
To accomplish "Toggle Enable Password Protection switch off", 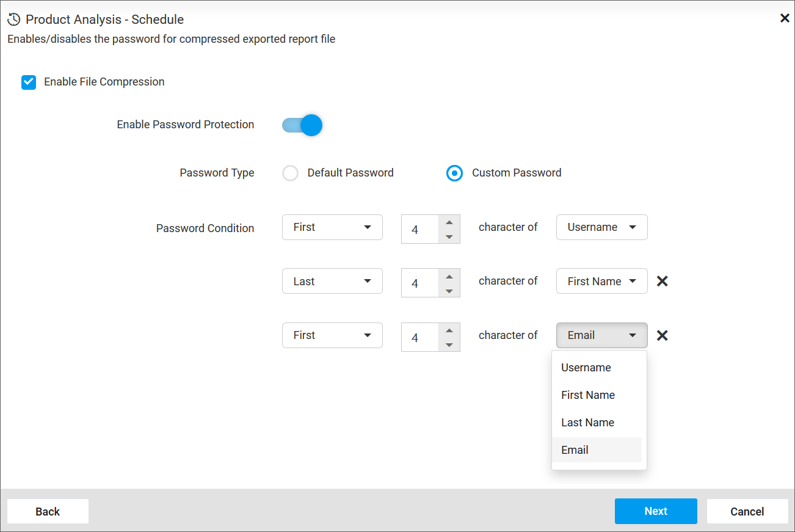I will click(x=302, y=125).
